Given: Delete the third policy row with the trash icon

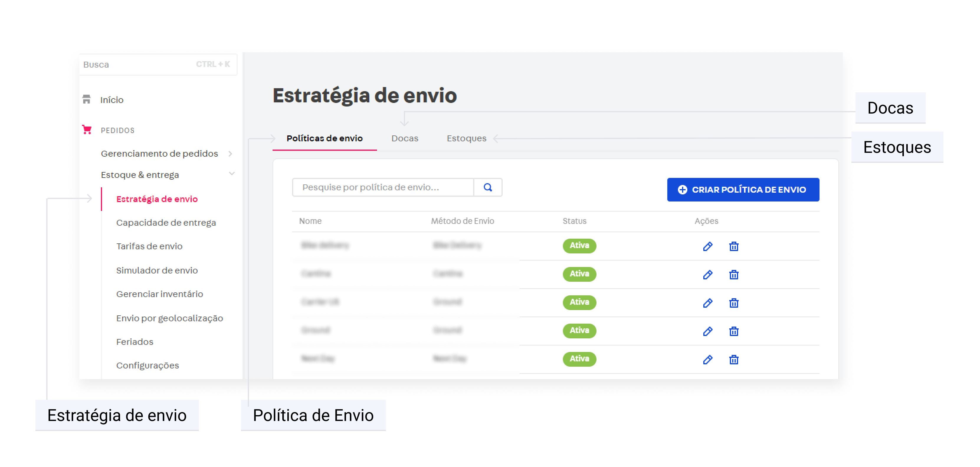Looking at the screenshot, I should (x=734, y=303).
